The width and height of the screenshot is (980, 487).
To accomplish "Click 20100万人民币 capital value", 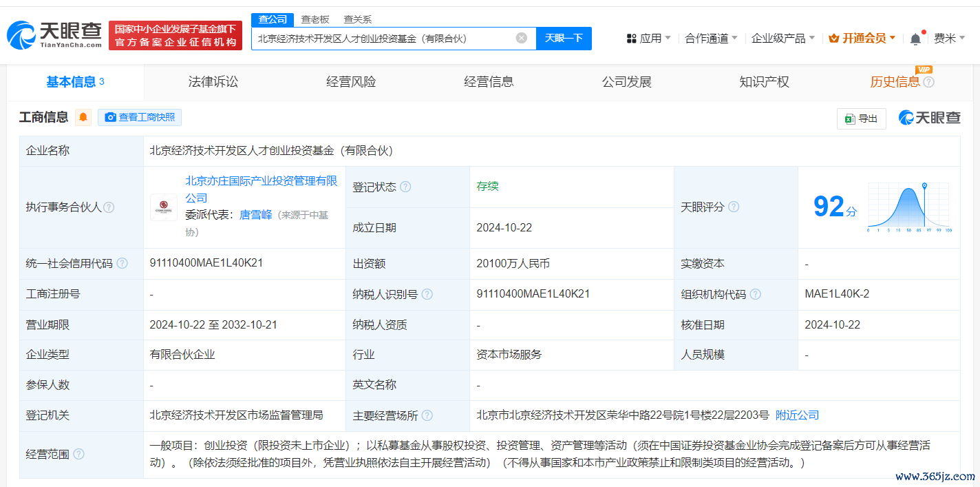I will (513, 264).
